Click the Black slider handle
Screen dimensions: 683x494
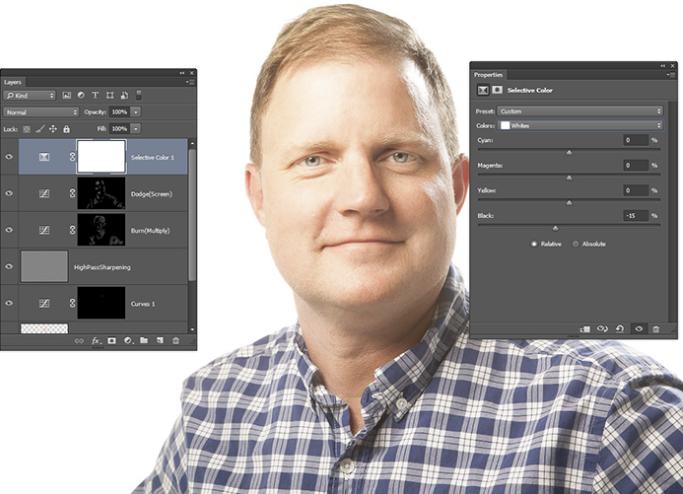tap(555, 228)
